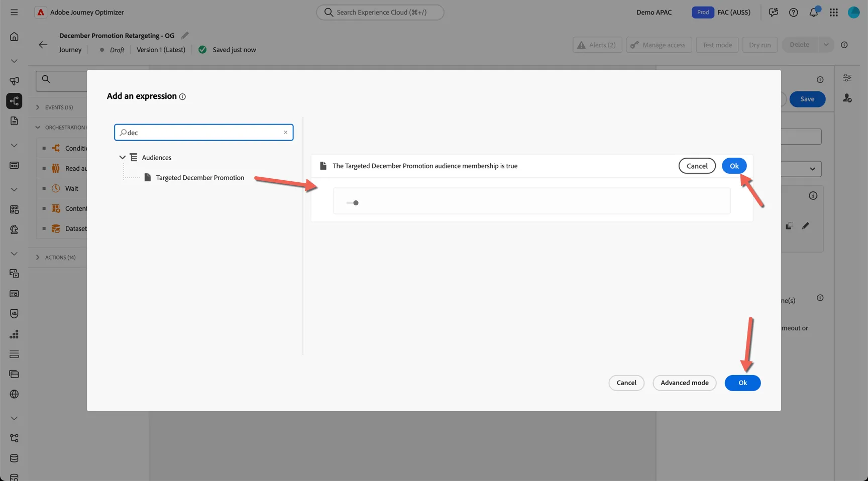The image size is (868, 481).
Task: Open the dropdown arrow next to Delete
Action: pos(826,45)
